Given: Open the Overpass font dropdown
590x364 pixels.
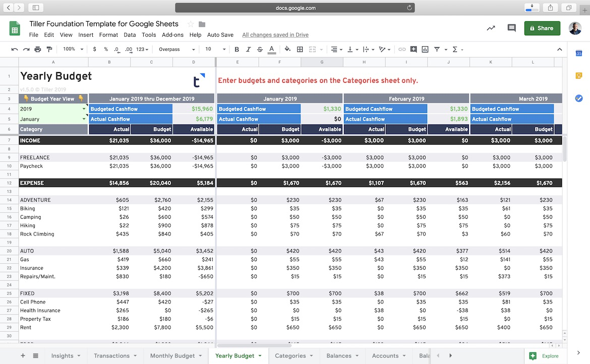Looking at the screenshot, I should coord(176,49).
